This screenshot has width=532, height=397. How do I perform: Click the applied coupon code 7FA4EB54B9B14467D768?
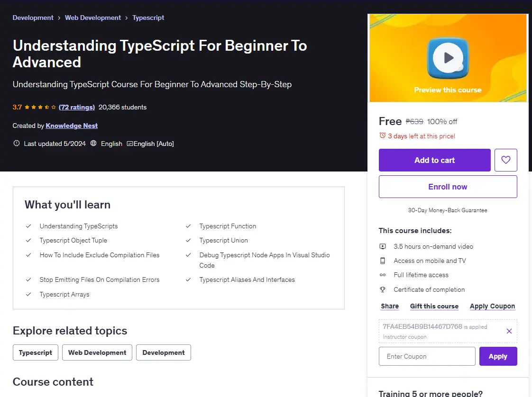tap(422, 326)
